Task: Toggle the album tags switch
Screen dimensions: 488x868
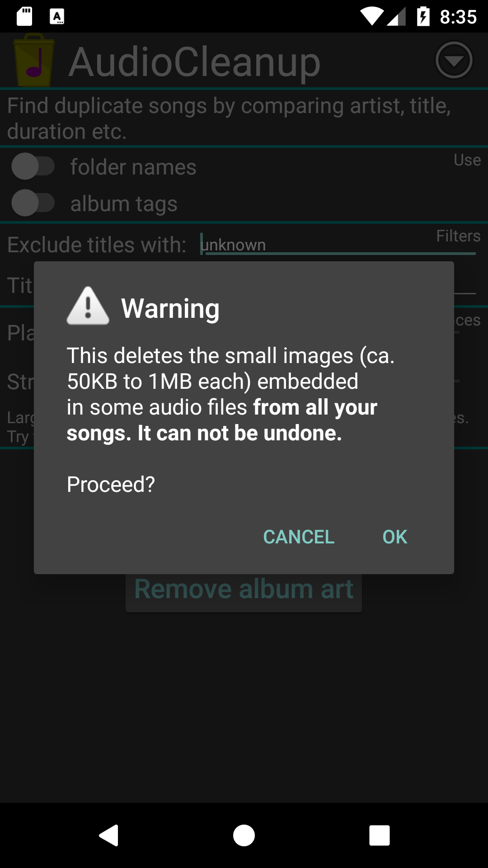Action: (x=33, y=203)
